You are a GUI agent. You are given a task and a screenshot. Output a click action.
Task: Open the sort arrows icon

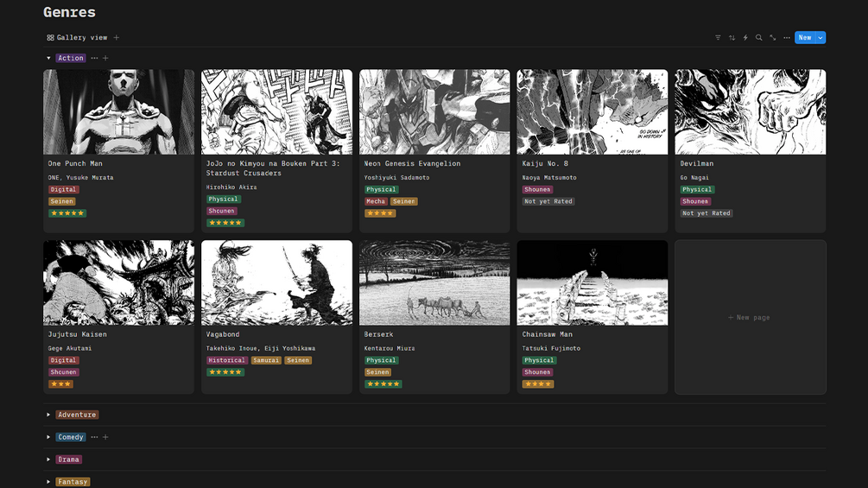click(x=732, y=38)
